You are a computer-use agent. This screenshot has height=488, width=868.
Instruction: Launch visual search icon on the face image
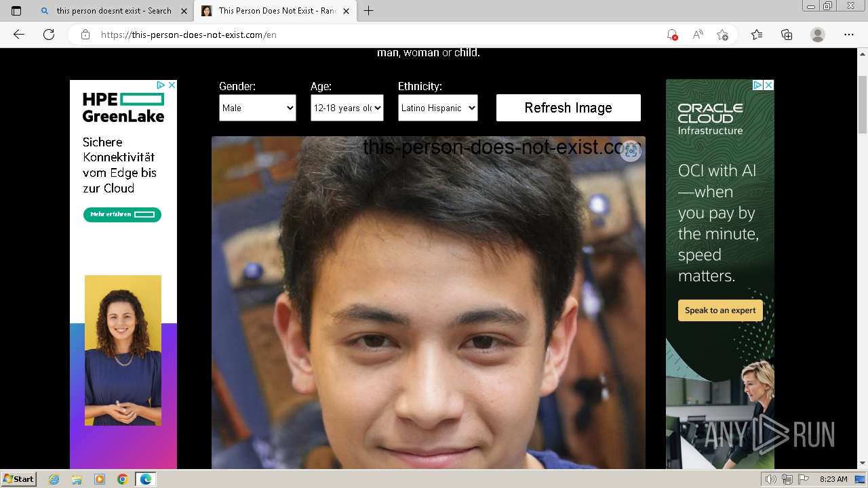tap(631, 150)
